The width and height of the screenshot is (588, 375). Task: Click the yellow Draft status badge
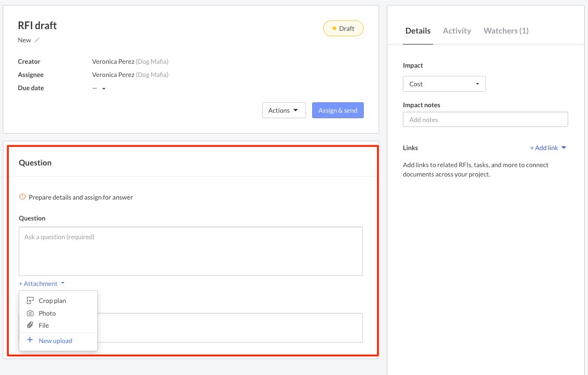click(x=343, y=29)
